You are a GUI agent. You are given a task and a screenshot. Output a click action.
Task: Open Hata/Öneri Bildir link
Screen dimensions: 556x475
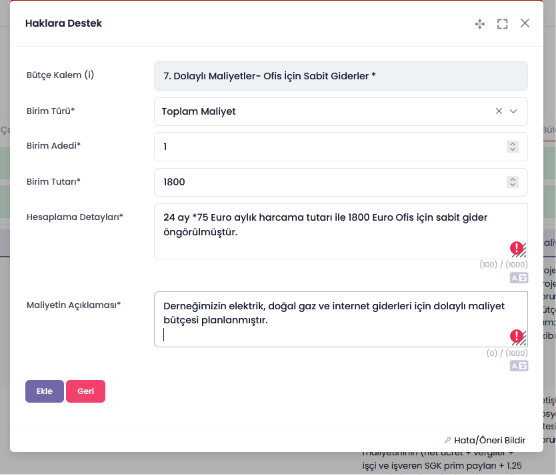pyautogui.click(x=485, y=440)
